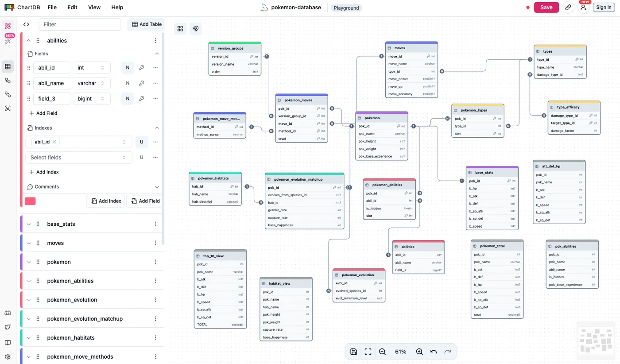Expand the pokemon_abilities table row
This screenshot has height=364, width=620.
(x=29, y=281)
